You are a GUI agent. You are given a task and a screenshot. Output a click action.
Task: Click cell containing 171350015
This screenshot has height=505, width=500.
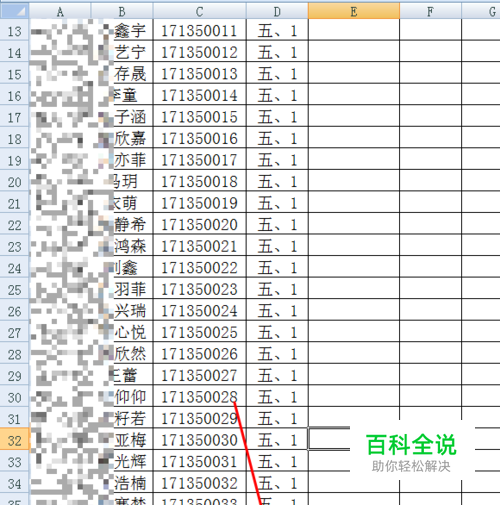click(x=199, y=117)
